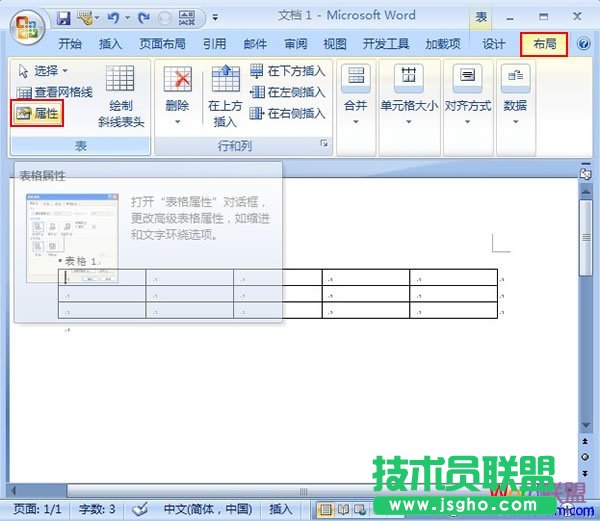
Task: Click 字数: 3 word count
Action: pos(97,509)
